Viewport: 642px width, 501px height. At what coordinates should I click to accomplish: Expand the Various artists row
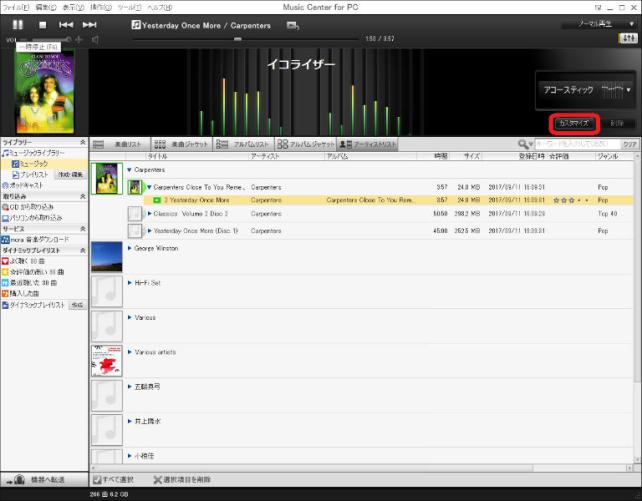pyautogui.click(x=129, y=352)
